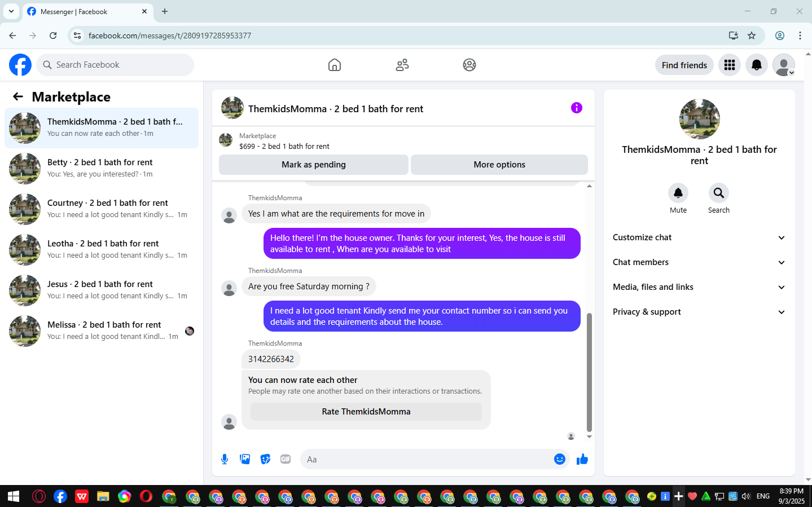Open the Courtney conversation

(x=102, y=209)
